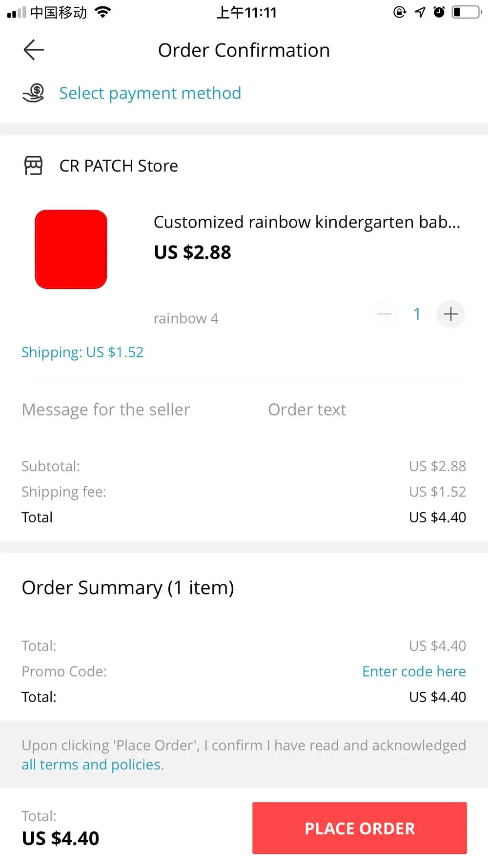Open the Customized rainbow kindergarten product title
This screenshot has width=488, height=868.
click(306, 222)
